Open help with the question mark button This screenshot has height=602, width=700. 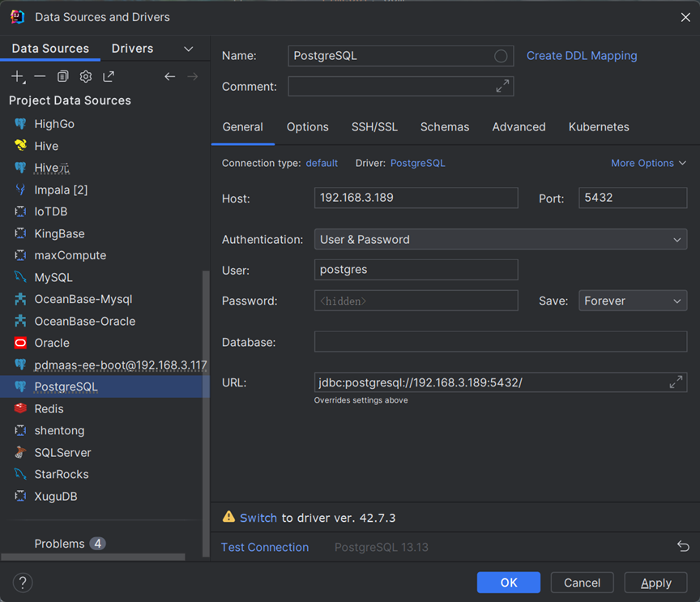(x=23, y=583)
